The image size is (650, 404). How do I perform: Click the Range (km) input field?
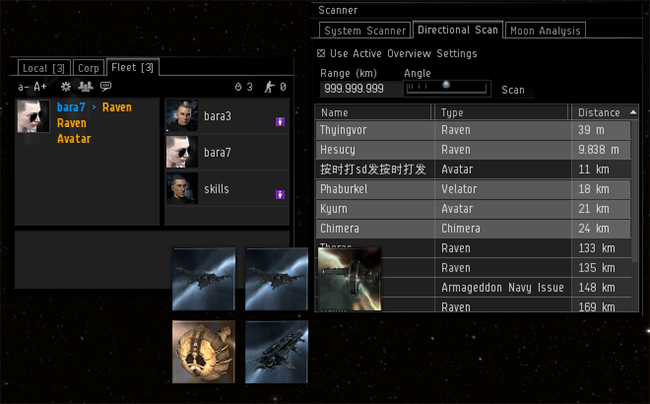tap(360, 89)
